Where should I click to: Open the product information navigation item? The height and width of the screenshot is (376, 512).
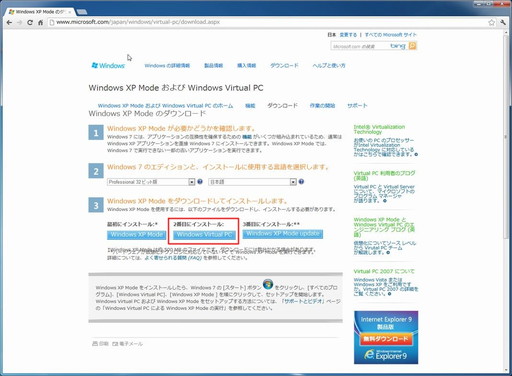click(x=213, y=66)
